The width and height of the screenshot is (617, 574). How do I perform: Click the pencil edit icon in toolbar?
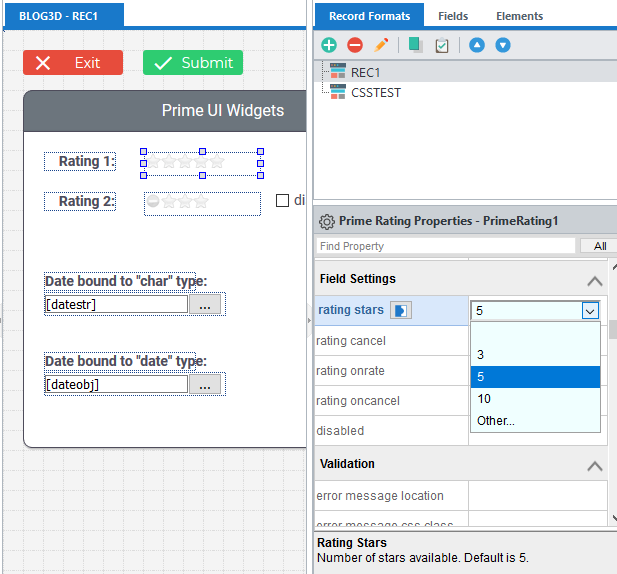tap(381, 45)
